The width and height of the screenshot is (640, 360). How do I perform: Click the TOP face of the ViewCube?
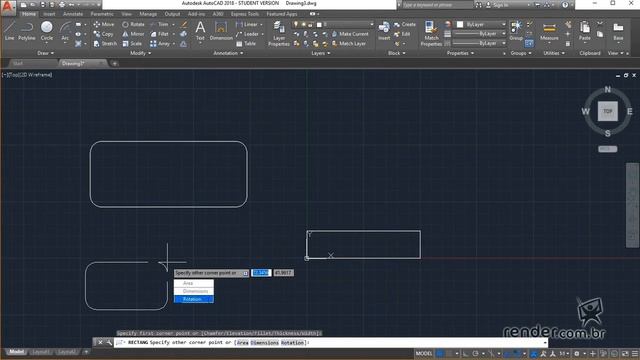[x=607, y=111]
